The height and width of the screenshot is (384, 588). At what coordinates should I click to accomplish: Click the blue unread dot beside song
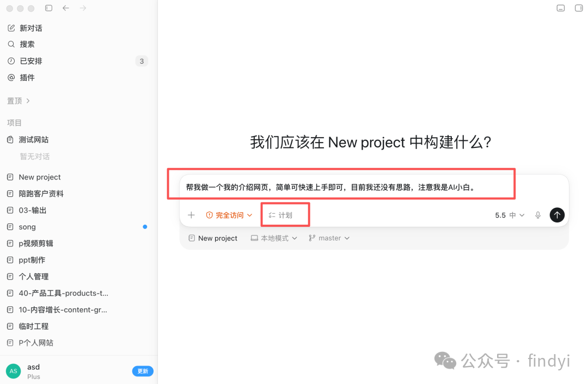click(x=145, y=227)
